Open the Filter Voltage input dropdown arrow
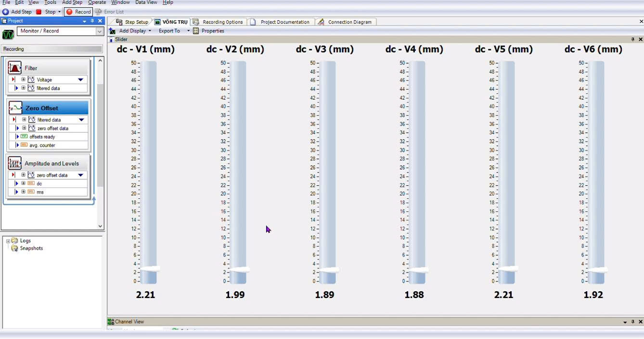 [x=80, y=80]
